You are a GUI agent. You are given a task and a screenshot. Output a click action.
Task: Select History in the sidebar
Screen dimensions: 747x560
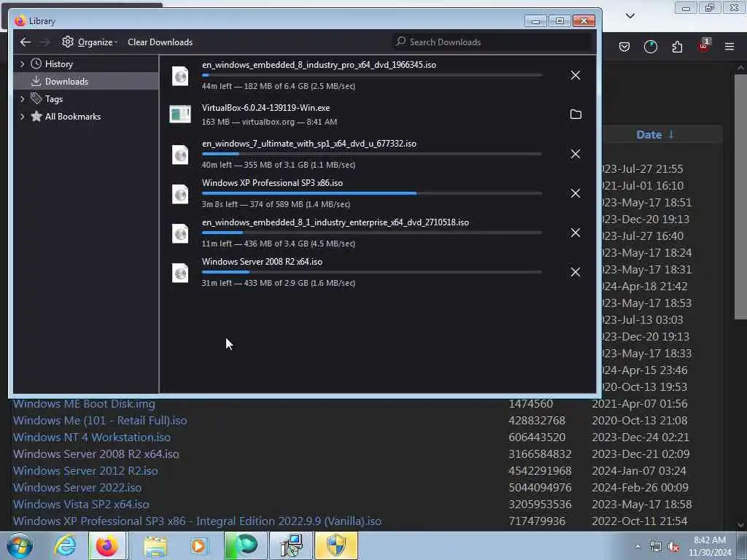click(x=58, y=64)
